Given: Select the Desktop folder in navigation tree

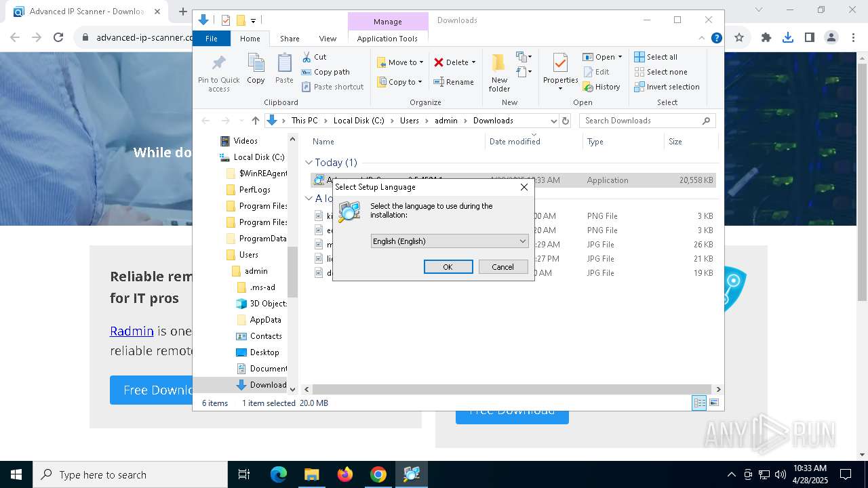Looking at the screenshot, I should (258, 352).
